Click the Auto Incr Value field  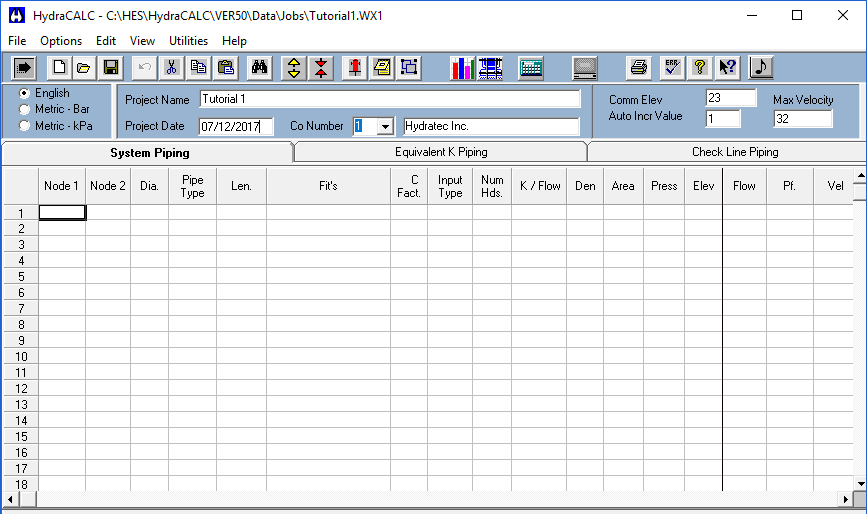click(x=723, y=119)
